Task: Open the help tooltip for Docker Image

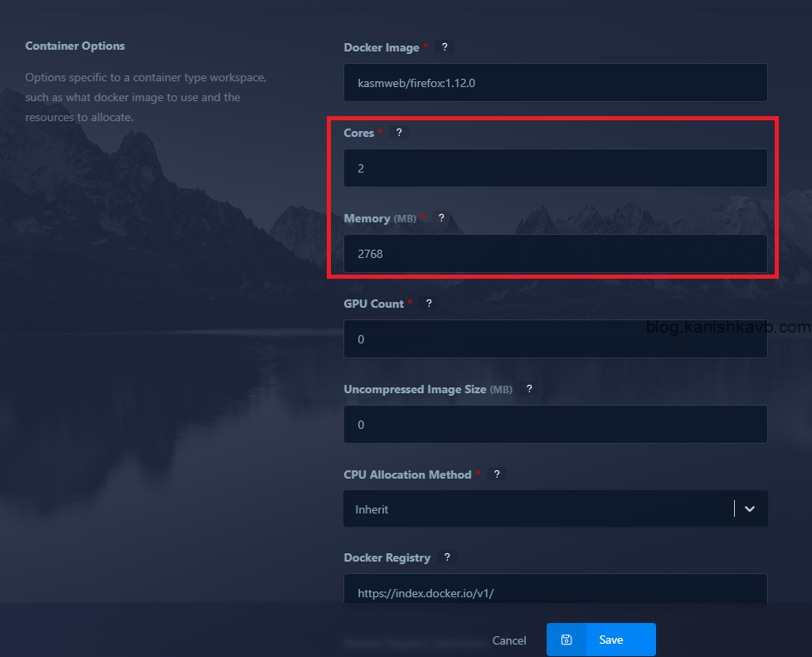Action: pos(445,47)
